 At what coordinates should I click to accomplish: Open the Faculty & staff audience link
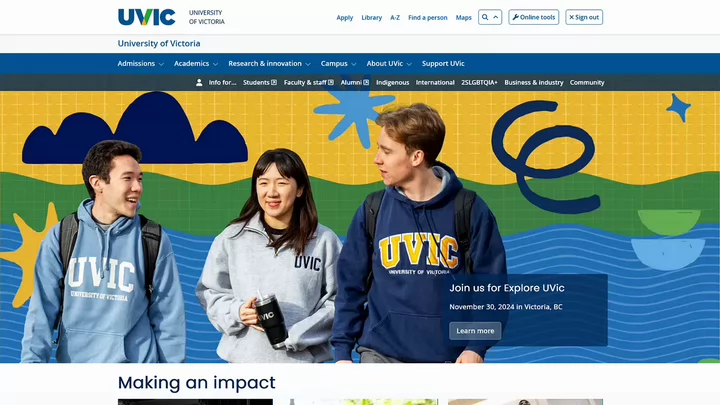[309, 83]
